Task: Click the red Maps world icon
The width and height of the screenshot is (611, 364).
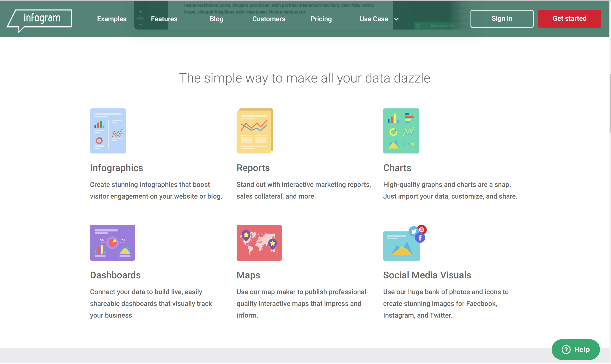Action: (259, 243)
